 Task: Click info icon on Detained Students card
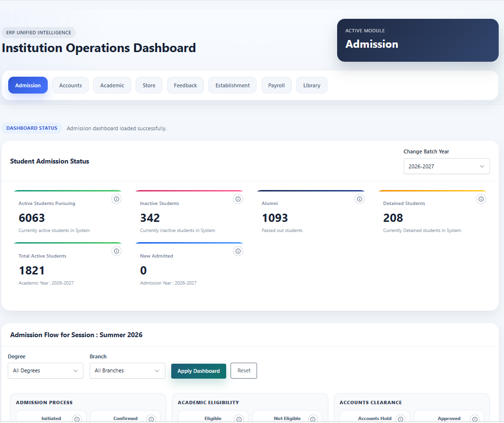click(x=481, y=199)
